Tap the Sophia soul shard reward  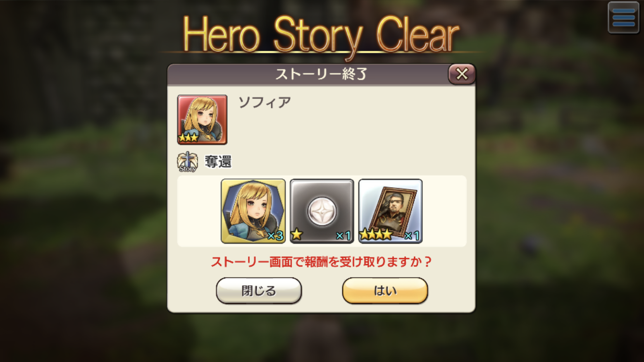pyautogui.click(x=253, y=211)
